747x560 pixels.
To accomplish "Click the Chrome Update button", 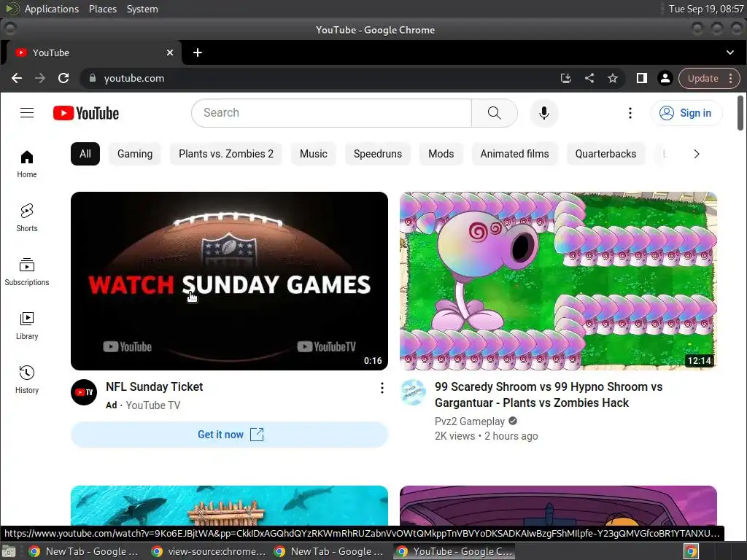I will pyautogui.click(x=703, y=78).
